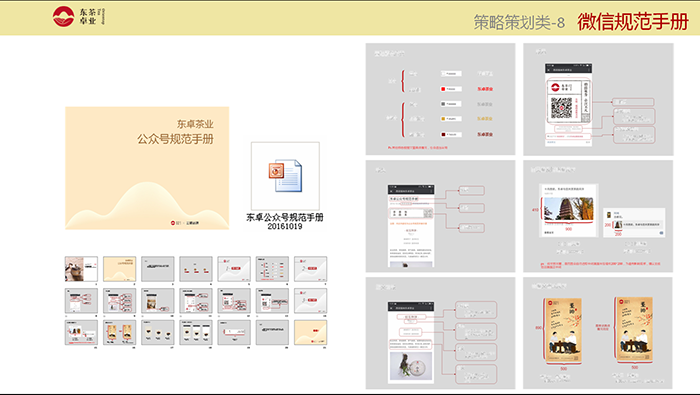Click the QR code in the phone mockup

(x=561, y=108)
